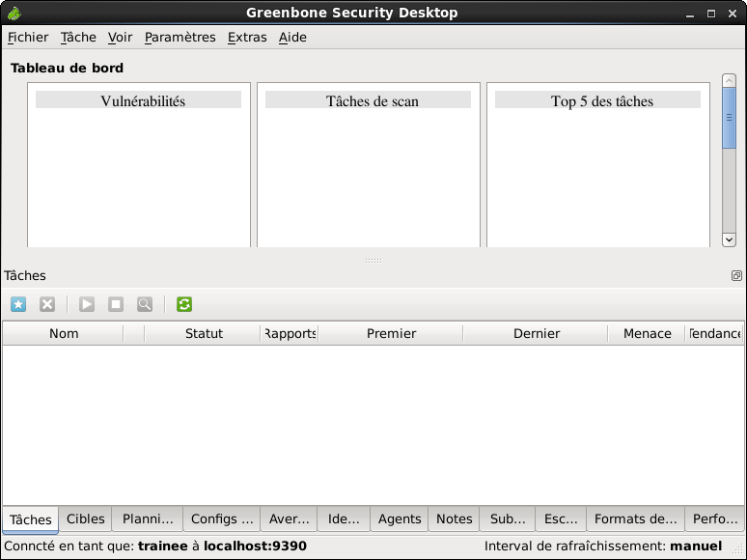Click the task details magnifier icon
Image resolution: width=747 pixels, height=560 pixels.
(145, 304)
